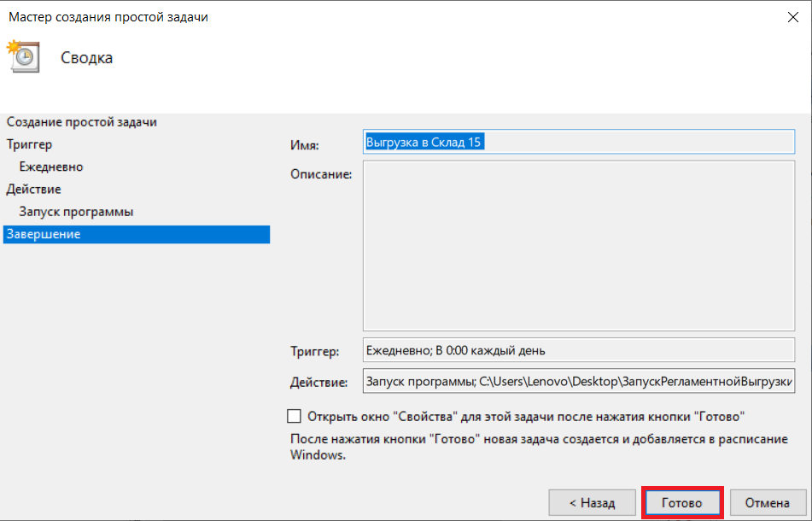
Task: Click the Сводка heading text
Action: coord(86,57)
